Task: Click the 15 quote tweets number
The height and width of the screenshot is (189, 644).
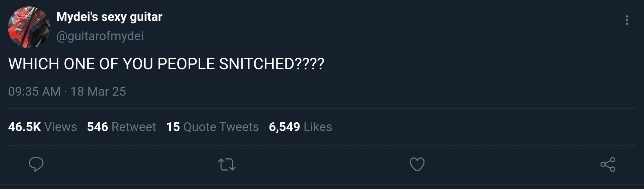Action: click(173, 127)
